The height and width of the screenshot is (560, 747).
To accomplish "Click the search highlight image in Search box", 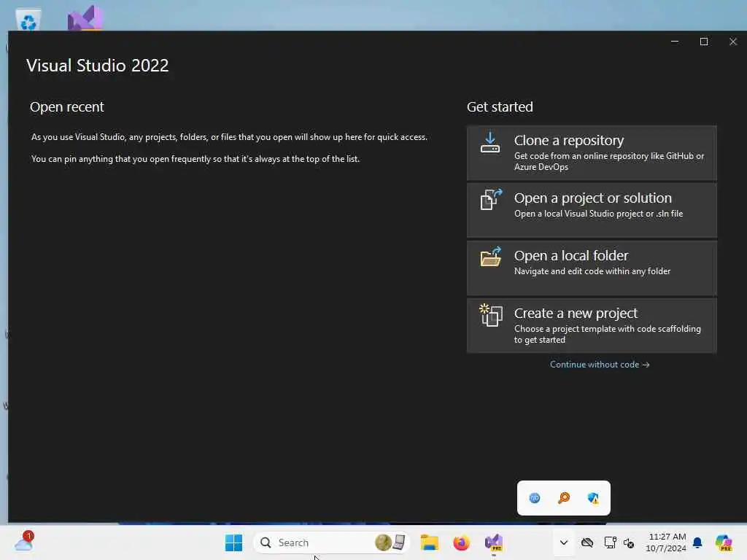I will 390,542.
